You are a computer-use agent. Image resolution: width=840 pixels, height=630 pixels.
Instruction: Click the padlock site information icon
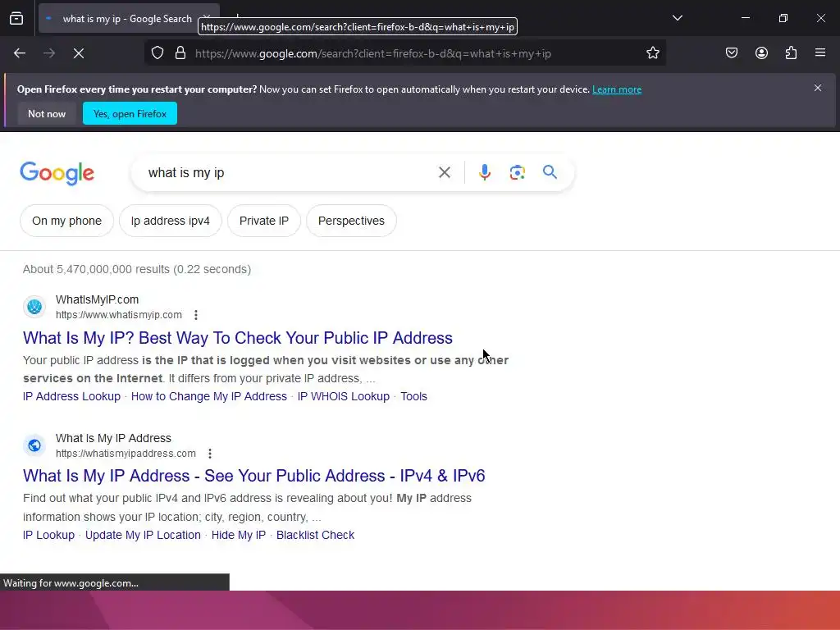pos(180,53)
